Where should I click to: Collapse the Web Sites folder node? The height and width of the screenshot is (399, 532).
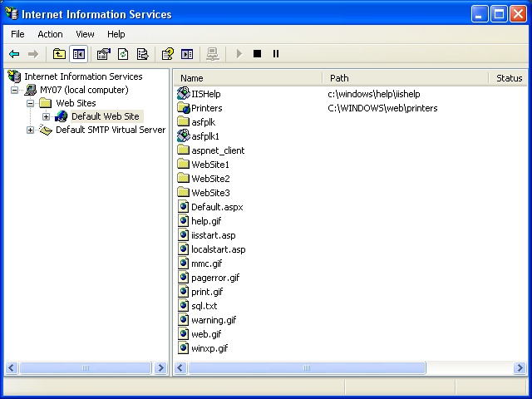pos(30,103)
